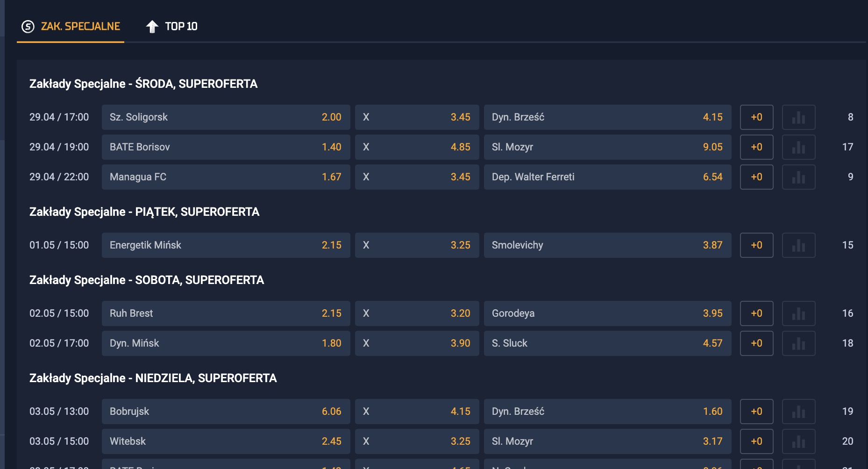Screen dimensions: 868x469
Task: Open statistics icon for Sz. Soligorsk match
Action: point(798,117)
